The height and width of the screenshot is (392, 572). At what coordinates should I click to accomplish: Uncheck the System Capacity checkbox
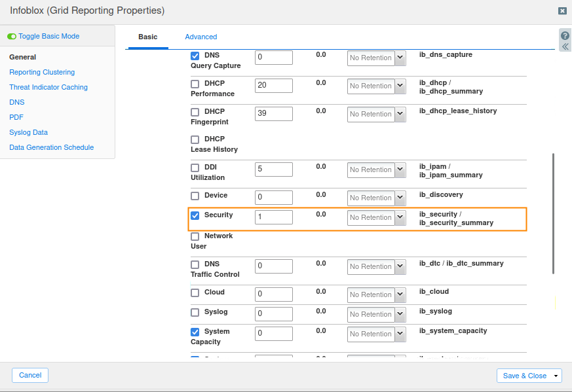[195, 332]
